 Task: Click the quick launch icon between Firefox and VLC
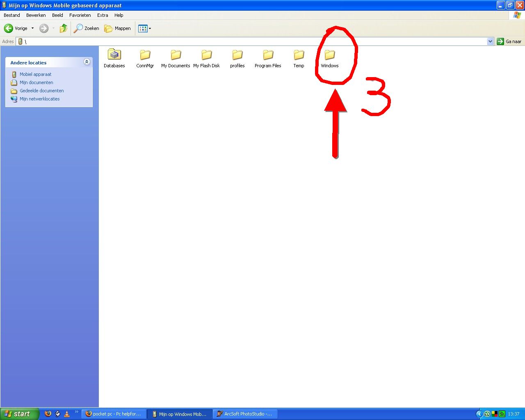coord(57,414)
